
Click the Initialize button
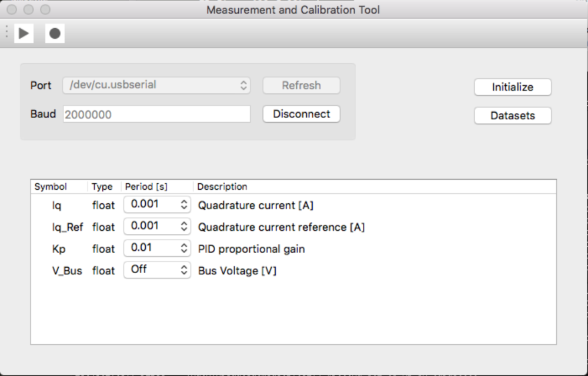point(512,87)
